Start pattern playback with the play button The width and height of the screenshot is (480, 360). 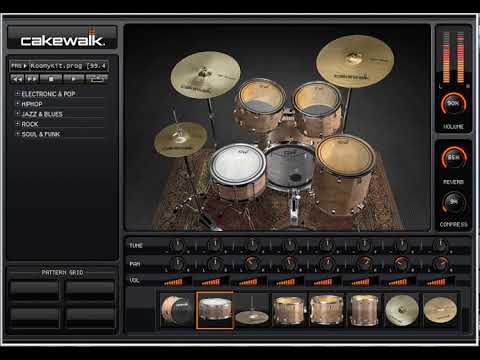74,79
